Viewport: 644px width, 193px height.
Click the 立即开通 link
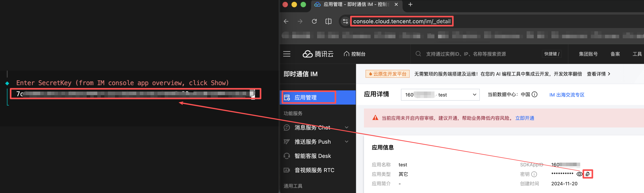524,118
